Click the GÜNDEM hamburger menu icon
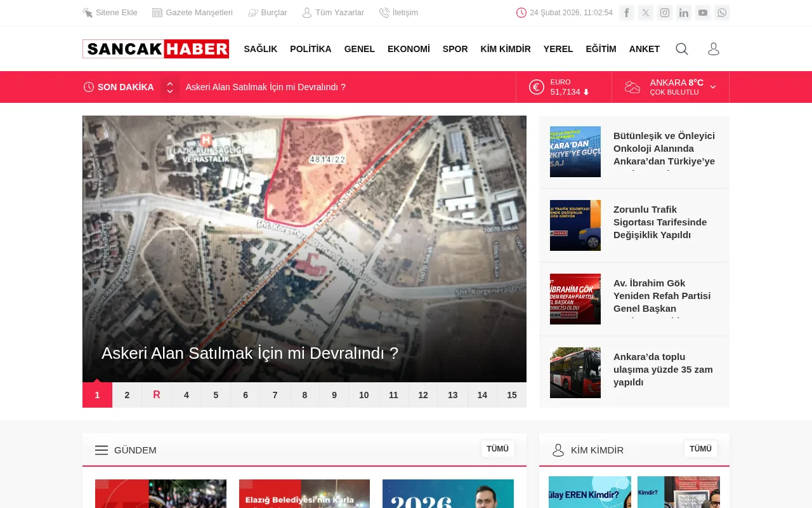Viewport: 812px width, 508px height. click(101, 450)
